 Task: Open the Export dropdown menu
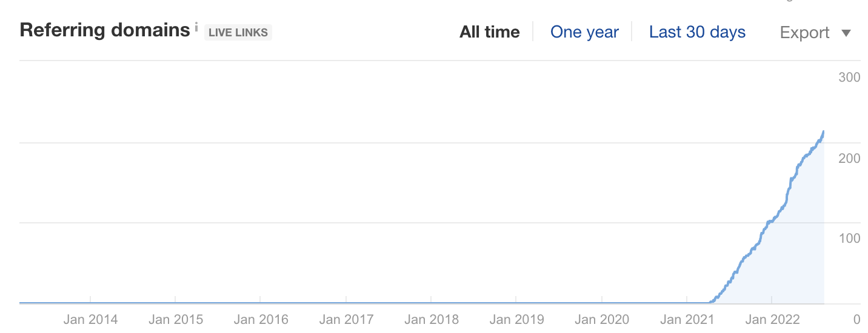point(804,33)
